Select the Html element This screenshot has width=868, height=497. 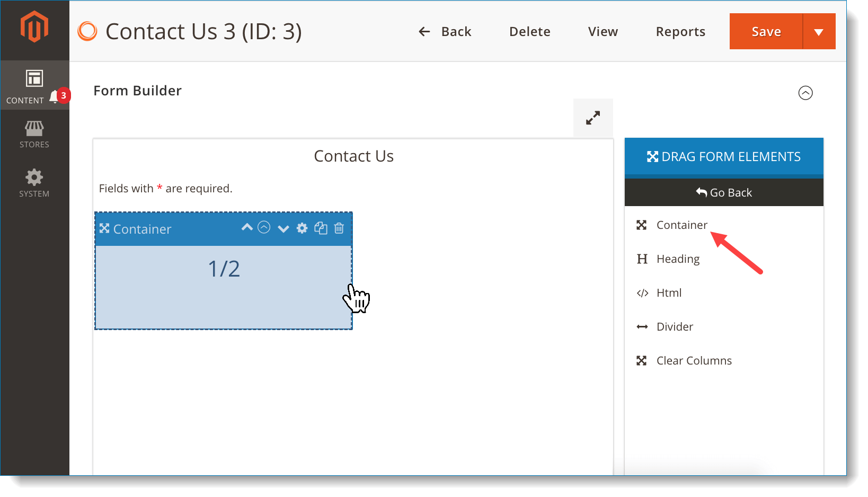[x=669, y=293]
